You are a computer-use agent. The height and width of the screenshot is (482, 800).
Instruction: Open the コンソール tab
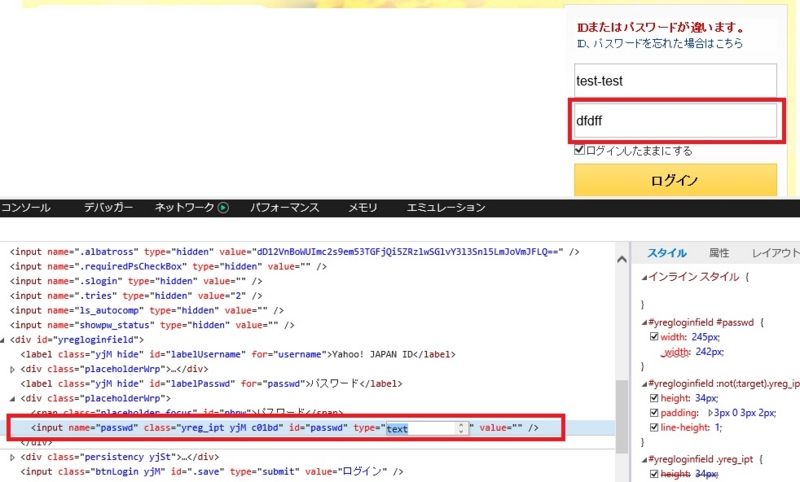pos(26,208)
